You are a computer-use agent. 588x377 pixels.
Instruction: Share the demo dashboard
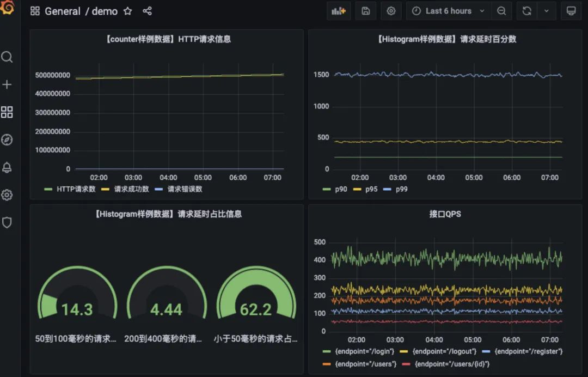[x=148, y=11]
